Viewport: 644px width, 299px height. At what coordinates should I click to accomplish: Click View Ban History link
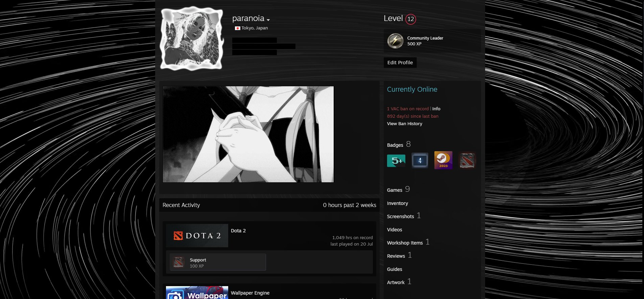point(404,123)
